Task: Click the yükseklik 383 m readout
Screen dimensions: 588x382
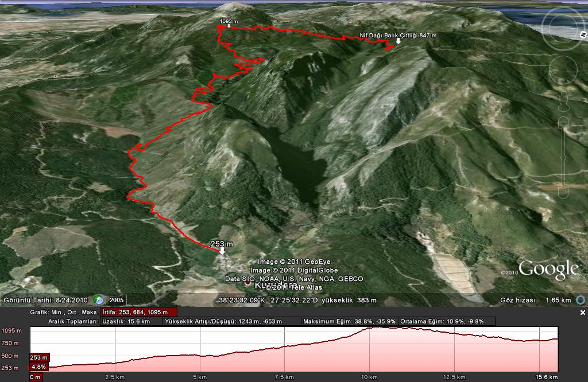Action: (349, 300)
